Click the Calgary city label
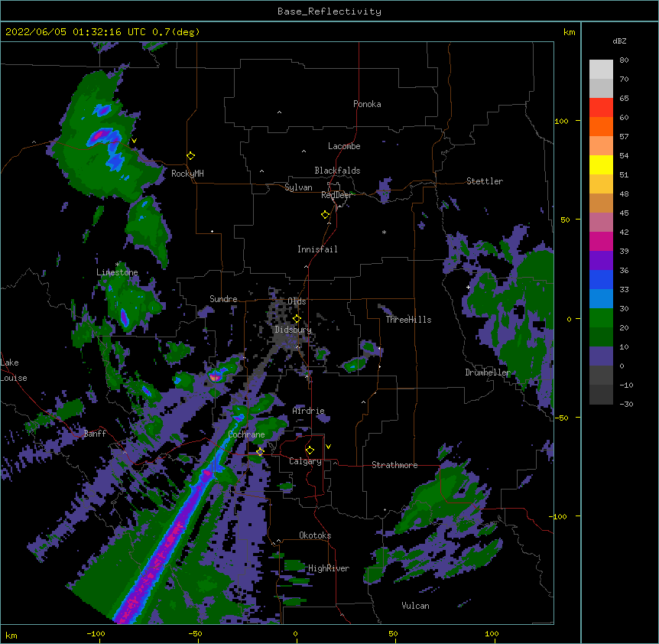The height and width of the screenshot is (644, 659). coord(305,461)
